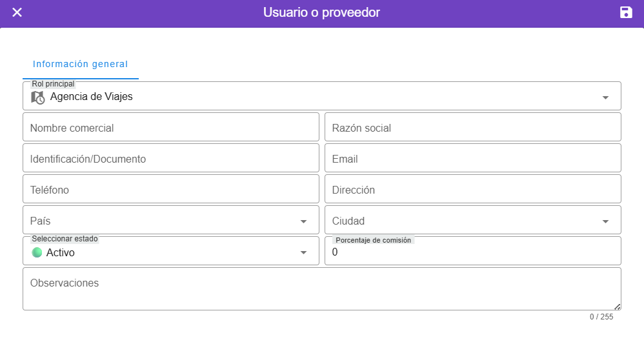The height and width of the screenshot is (344, 644).
Task: Open the Rol principal dropdown arrow
Action: click(605, 97)
